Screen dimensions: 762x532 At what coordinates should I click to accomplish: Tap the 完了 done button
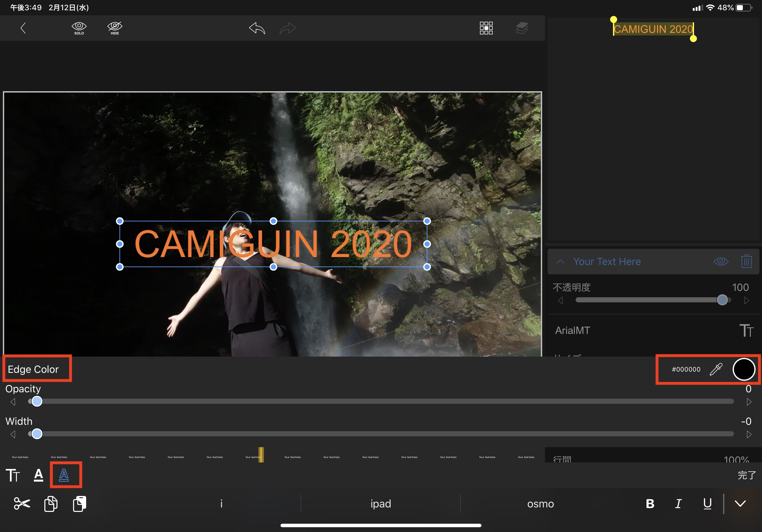746,475
